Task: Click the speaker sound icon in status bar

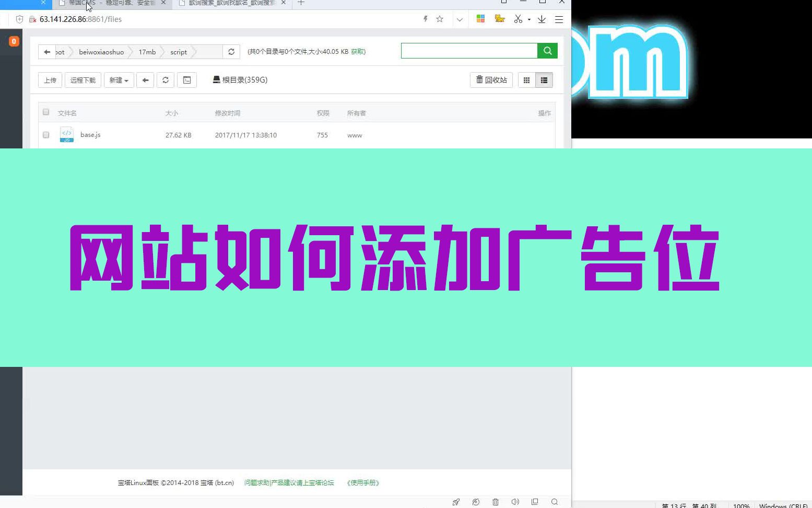Action: [x=515, y=502]
